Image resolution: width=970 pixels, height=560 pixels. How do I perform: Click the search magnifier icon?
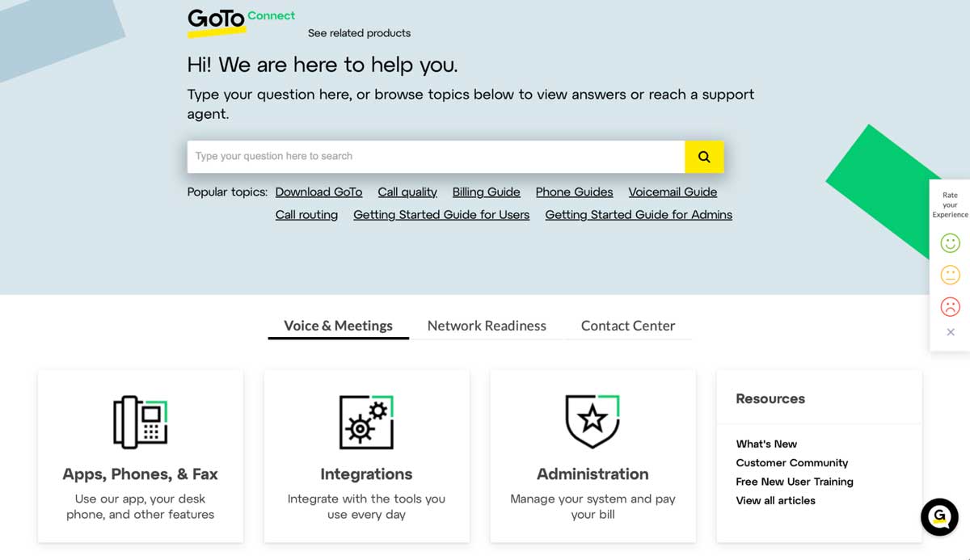703,157
